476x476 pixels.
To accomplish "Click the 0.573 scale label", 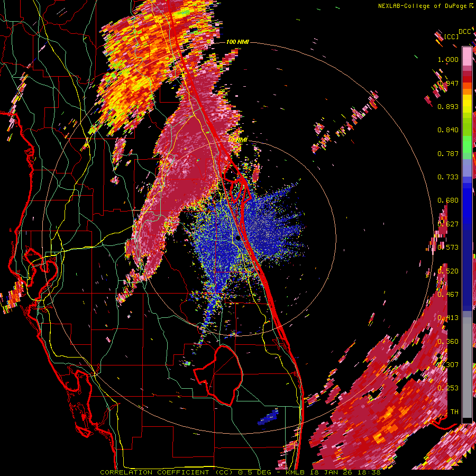I will pyautogui.click(x=448, y=248).
